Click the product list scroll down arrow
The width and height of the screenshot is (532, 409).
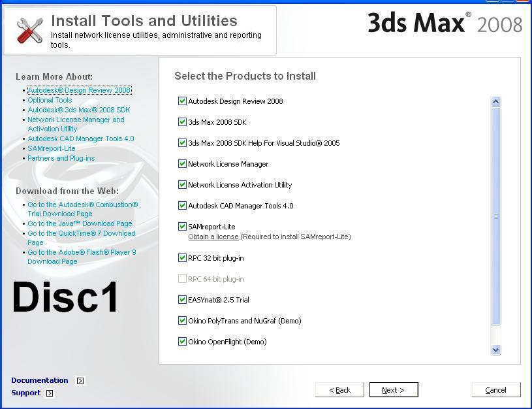(x=495, y=350)
